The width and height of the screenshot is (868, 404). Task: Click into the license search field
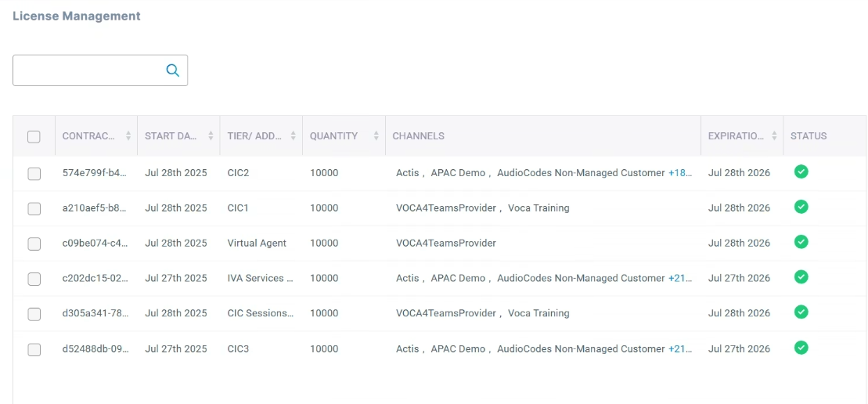click(x=88, y=70)
